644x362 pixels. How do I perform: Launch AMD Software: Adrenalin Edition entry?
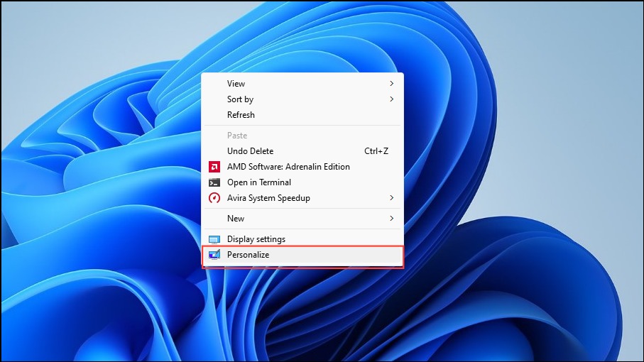[302, 167]
